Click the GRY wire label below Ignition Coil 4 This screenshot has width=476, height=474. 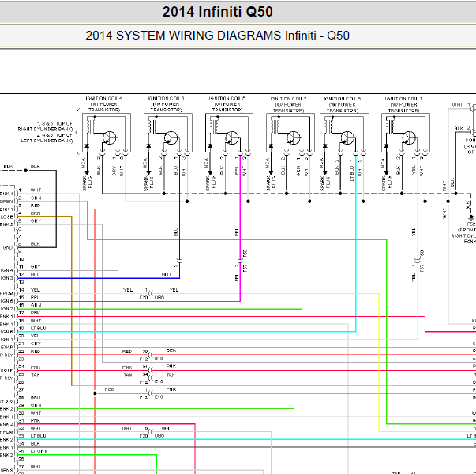pyautogui.click(x=114, y=170)
